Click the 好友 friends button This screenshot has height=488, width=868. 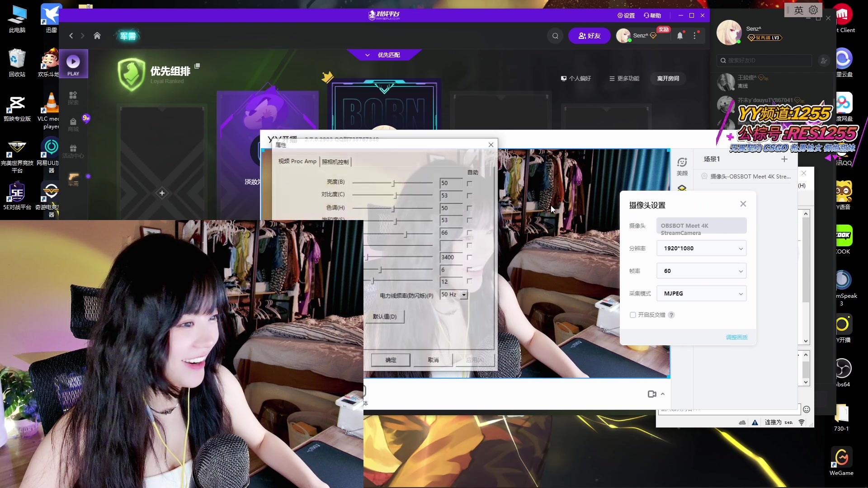click(590, 36)
